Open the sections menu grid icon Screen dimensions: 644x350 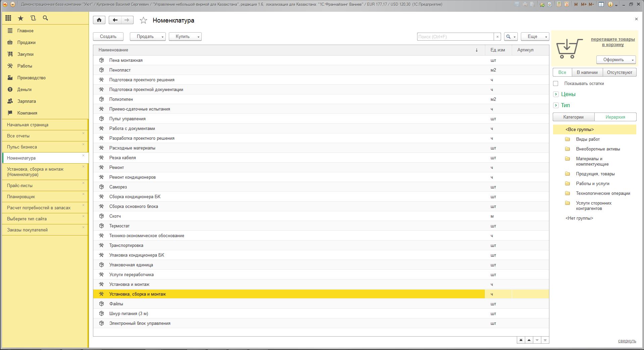8,18
